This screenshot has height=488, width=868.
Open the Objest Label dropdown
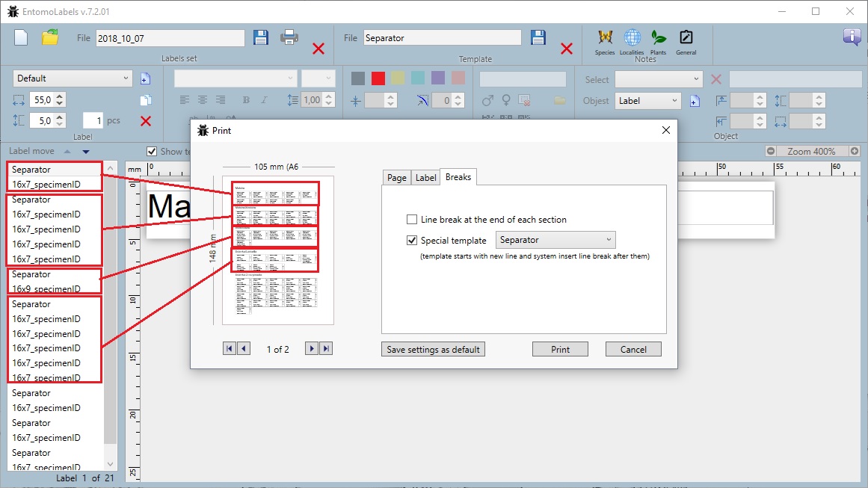[647, 101]
